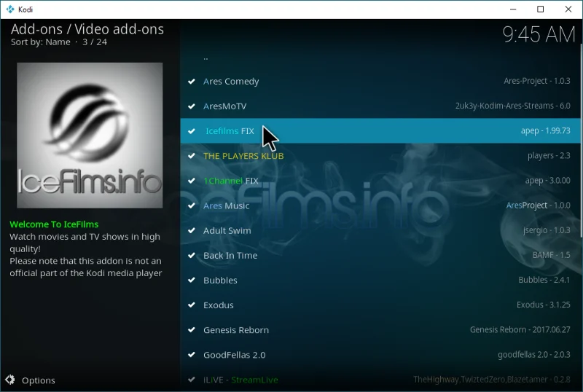Select the Ares Music add-on
Screen dimensions: 583x392
tap(380, 205)
